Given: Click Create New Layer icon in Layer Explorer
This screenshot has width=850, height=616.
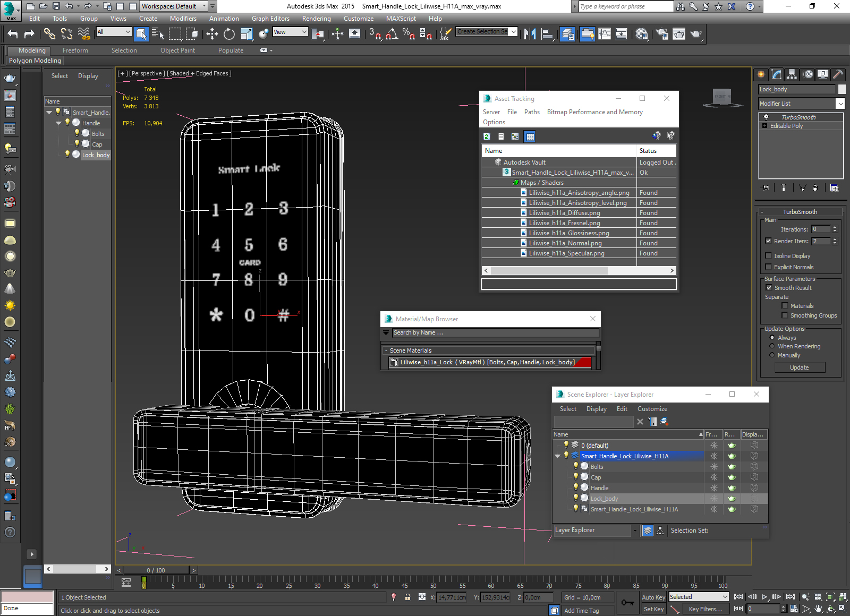Looking at the screenshot, I should [665, 422].
